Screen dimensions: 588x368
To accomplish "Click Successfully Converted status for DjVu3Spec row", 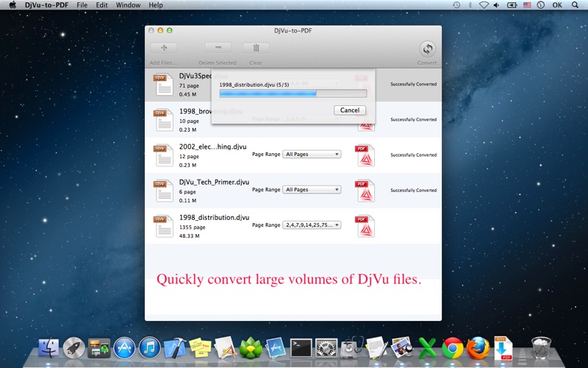I will coord(413,84).
